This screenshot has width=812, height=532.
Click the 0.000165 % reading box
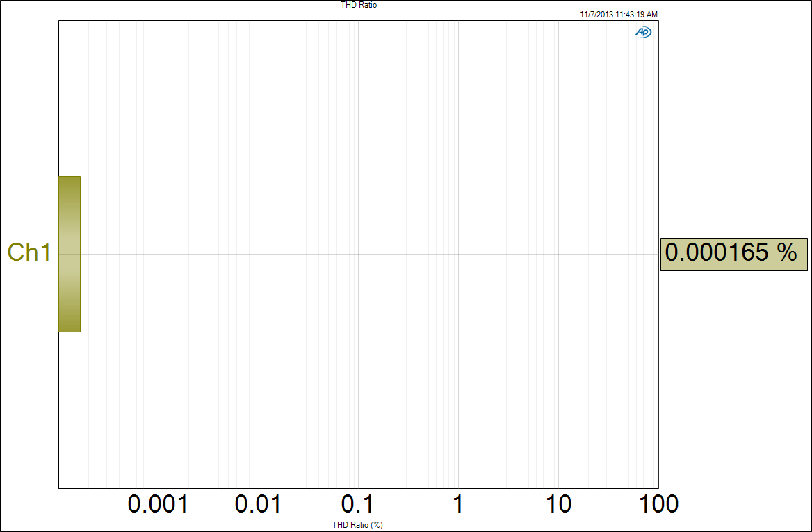coord(734,254)
